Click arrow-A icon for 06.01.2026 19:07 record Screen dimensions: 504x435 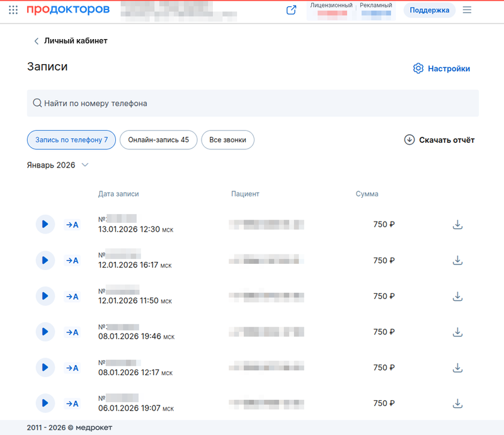72,404
